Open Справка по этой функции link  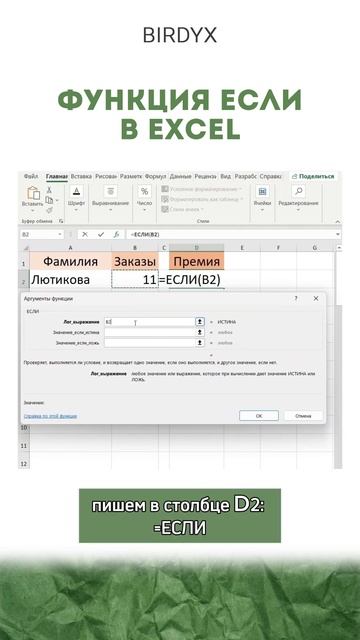(51, 416)
